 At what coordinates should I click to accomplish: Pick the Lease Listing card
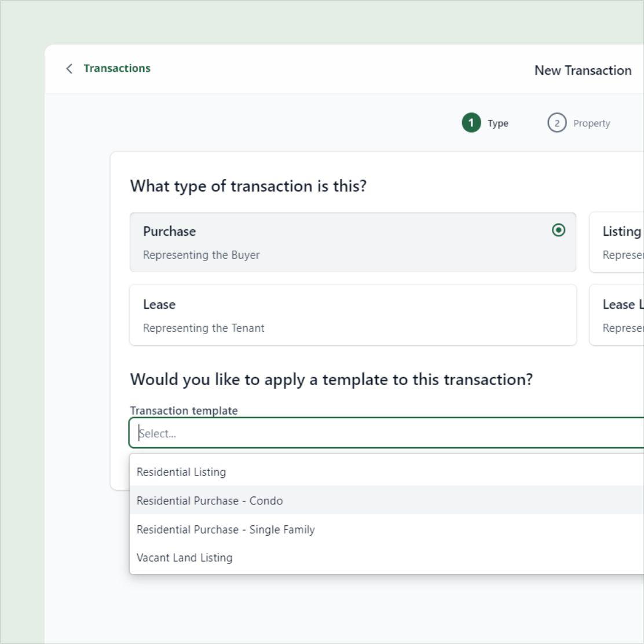coord(616,315)
